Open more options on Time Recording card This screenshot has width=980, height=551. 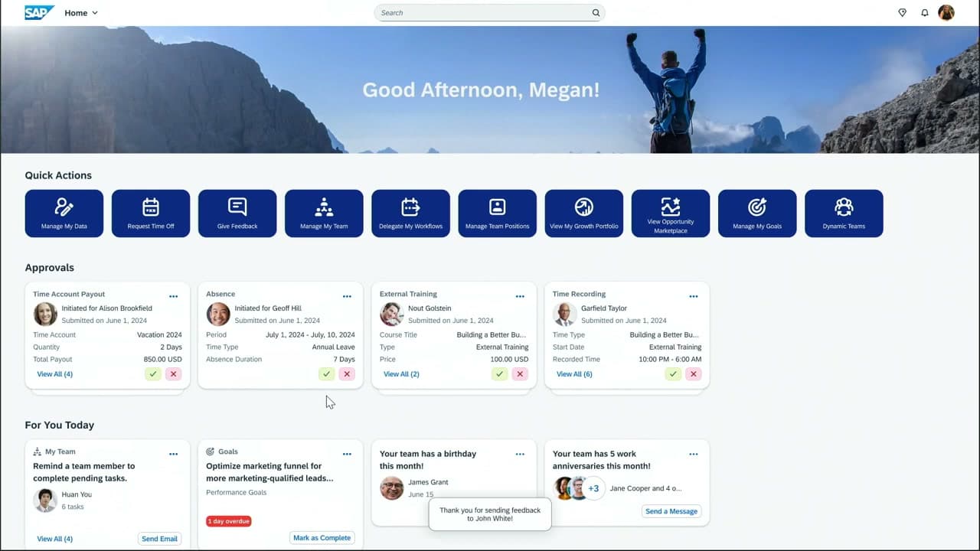[694, 296]
